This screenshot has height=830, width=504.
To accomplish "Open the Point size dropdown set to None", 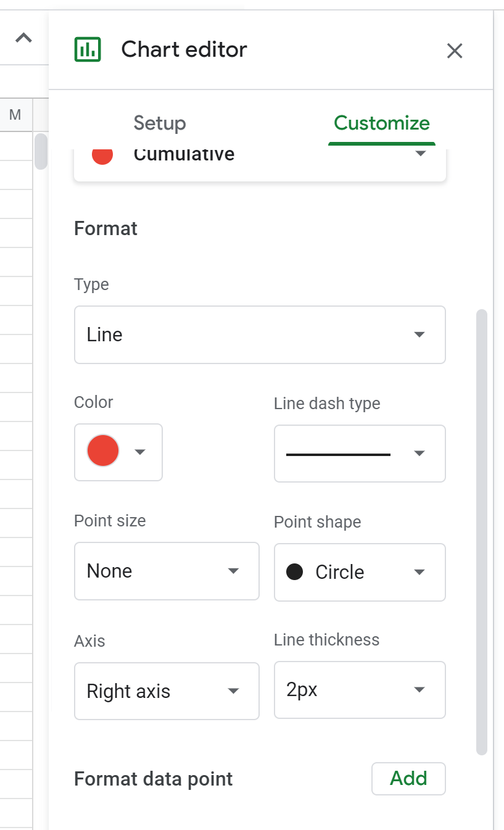I will point(167,571).
